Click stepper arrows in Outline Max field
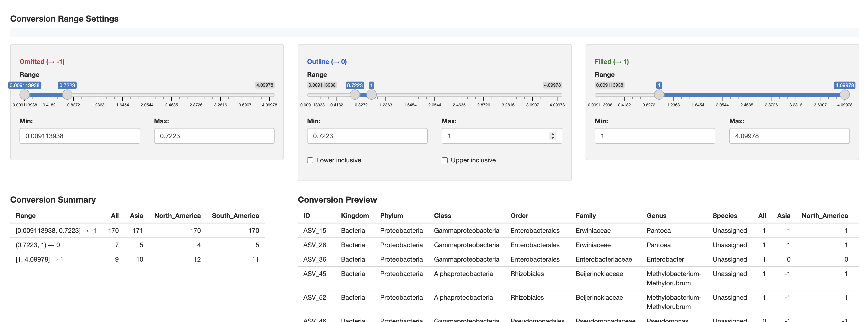 point(553,136)
